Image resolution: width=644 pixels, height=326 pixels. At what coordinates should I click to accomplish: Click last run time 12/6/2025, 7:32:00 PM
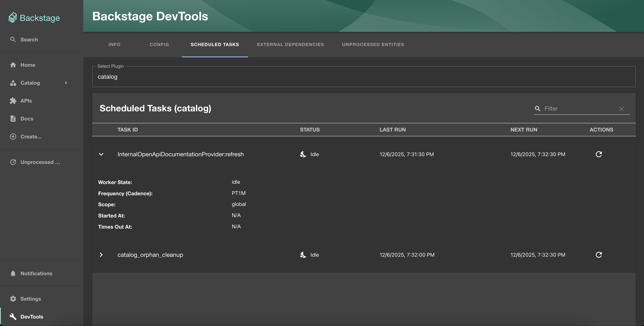click(407, 255)
